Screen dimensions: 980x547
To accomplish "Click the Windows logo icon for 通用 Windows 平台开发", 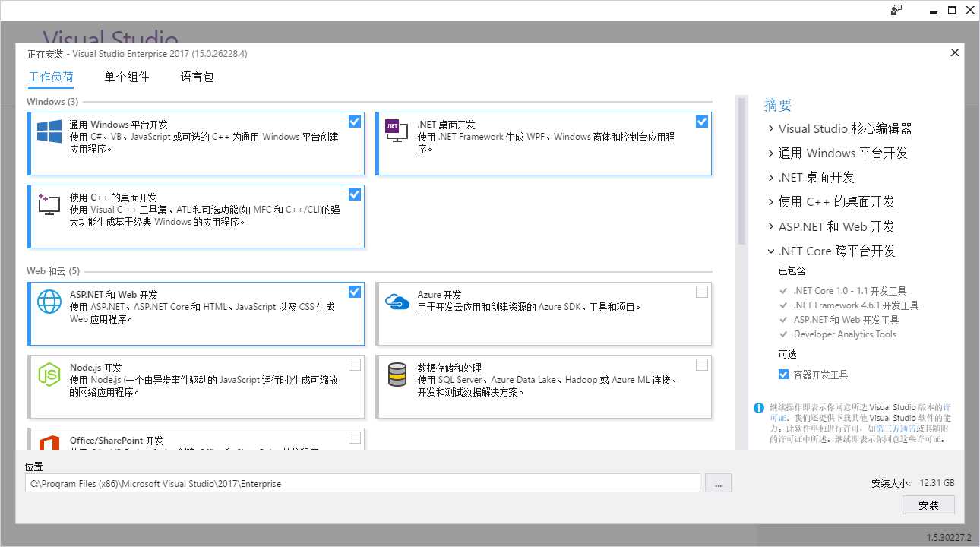I will tap(49, 131).
